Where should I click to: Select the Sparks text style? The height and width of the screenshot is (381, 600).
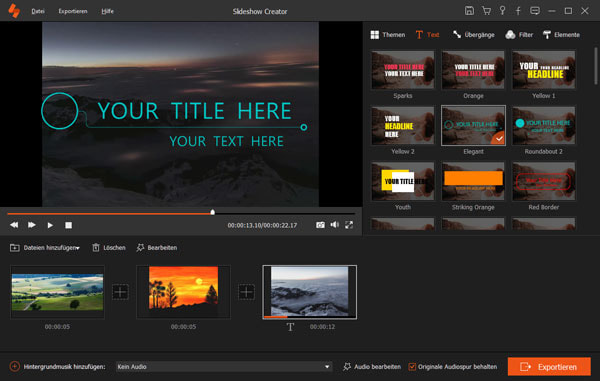pyautogui.click(x=403, y=70)
